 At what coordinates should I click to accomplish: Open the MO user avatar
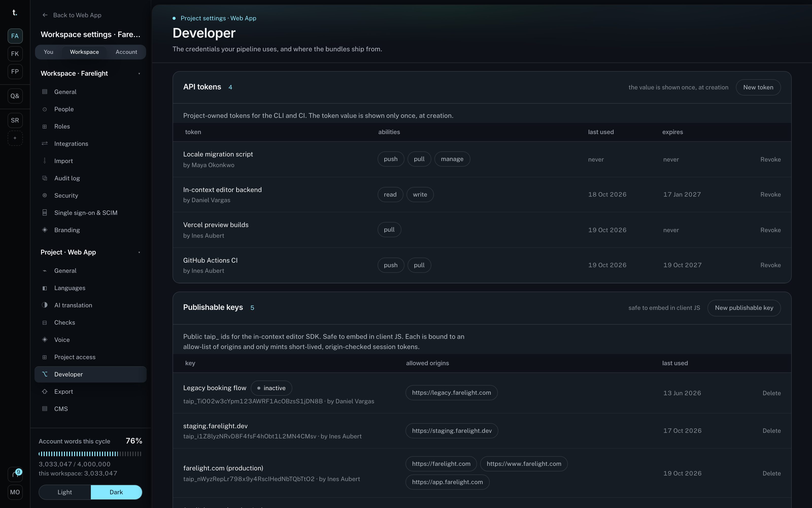point(15,492)
